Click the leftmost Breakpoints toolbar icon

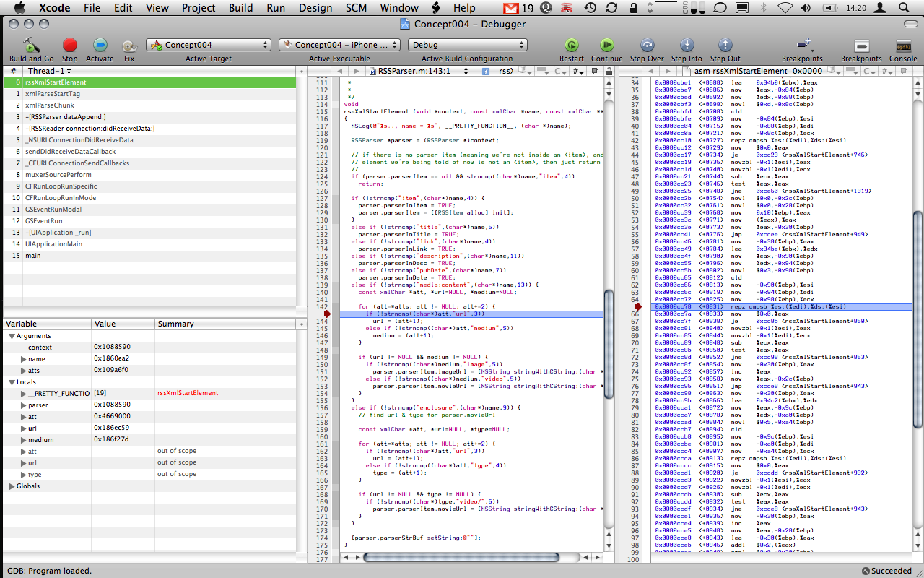(803, 45)
